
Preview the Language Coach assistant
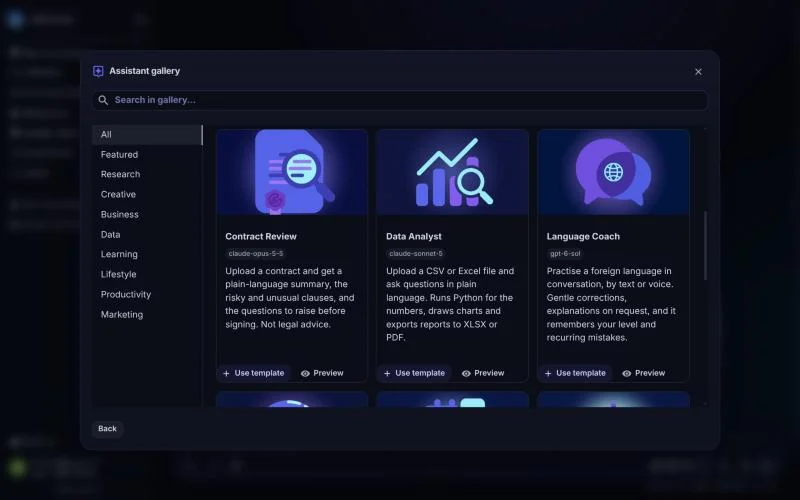coord(643,373)
